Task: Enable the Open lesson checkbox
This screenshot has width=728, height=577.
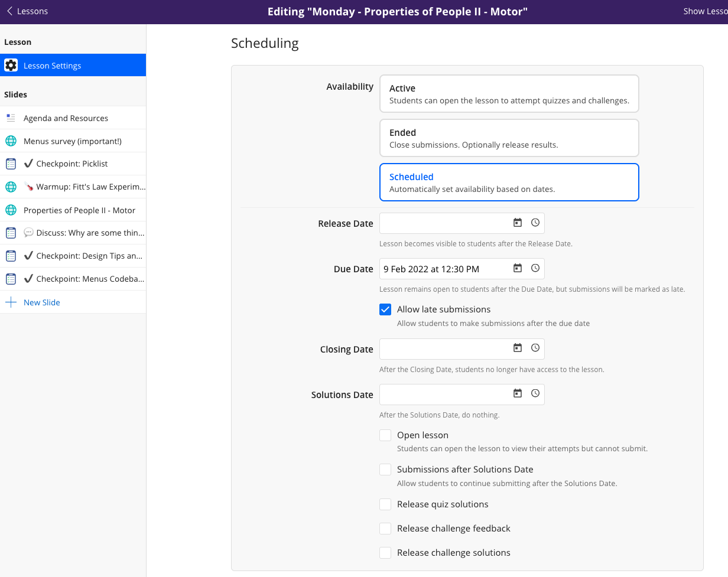Action: point(385,435)
